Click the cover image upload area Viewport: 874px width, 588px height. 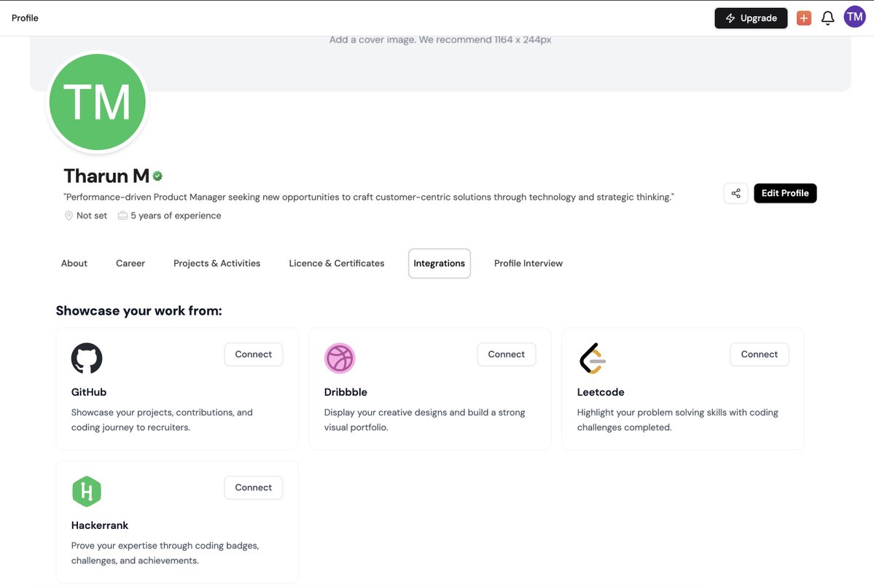pyautogui.click(x=440, y=39)
